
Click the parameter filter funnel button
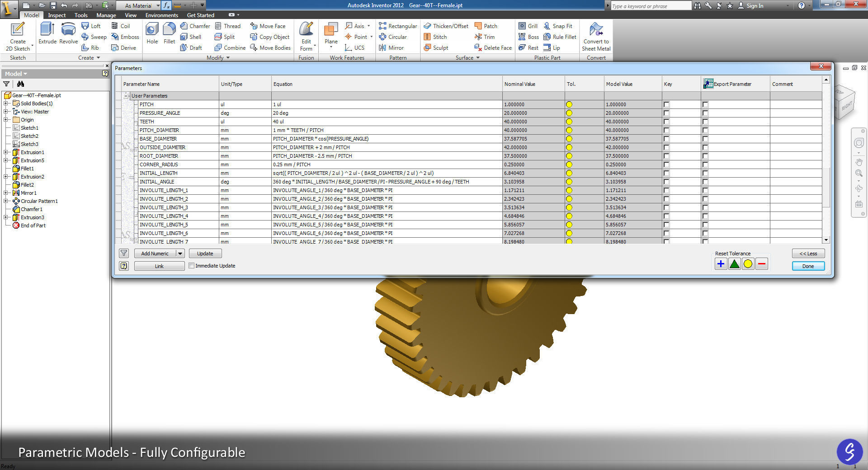click(124, 253)
